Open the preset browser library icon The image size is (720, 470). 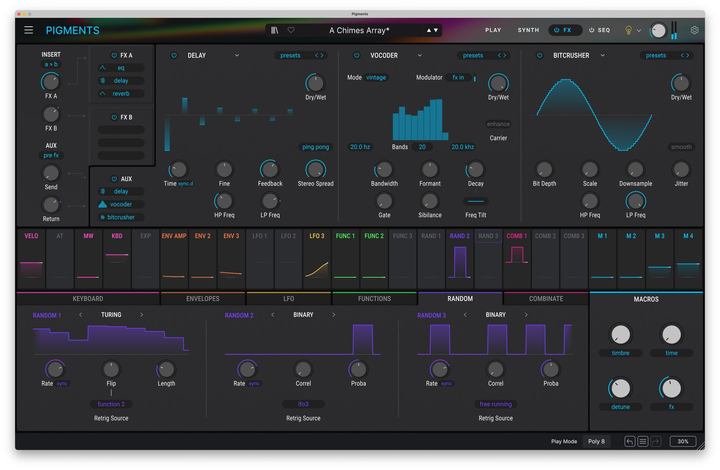point(275,30)
